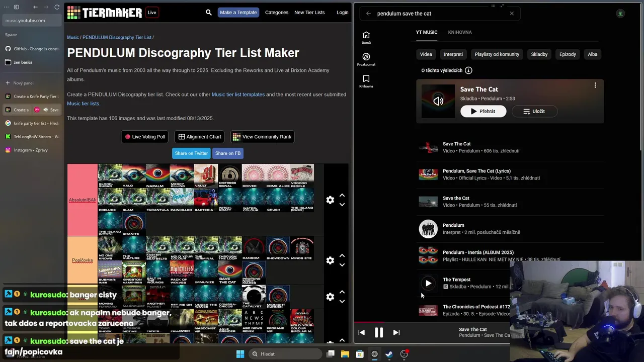This screenshot has height=362, width=644.
Task: Open Categories in TierMaker header
Action: (277, 13)
